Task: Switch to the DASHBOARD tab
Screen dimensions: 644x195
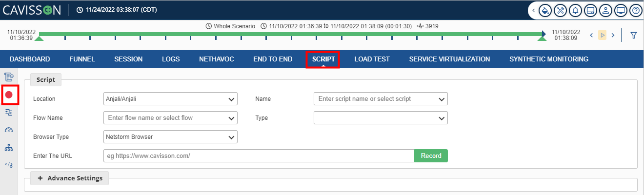Action: 30,59
